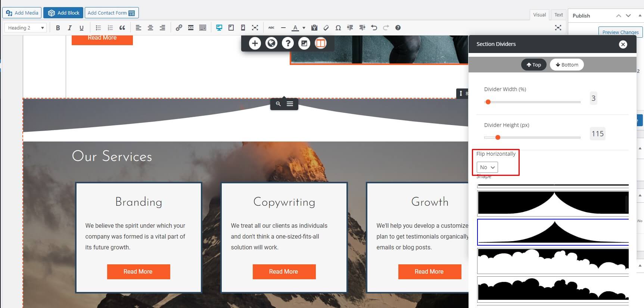The width and height of the screenshot is (644, 308).
Task: Click Branding Read More button
Action: [x=139, y=272]
